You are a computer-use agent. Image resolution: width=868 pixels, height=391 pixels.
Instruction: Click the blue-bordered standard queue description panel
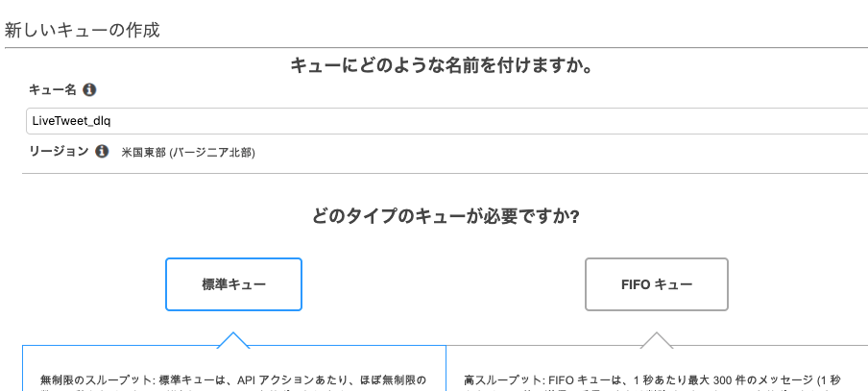[234, 368]
